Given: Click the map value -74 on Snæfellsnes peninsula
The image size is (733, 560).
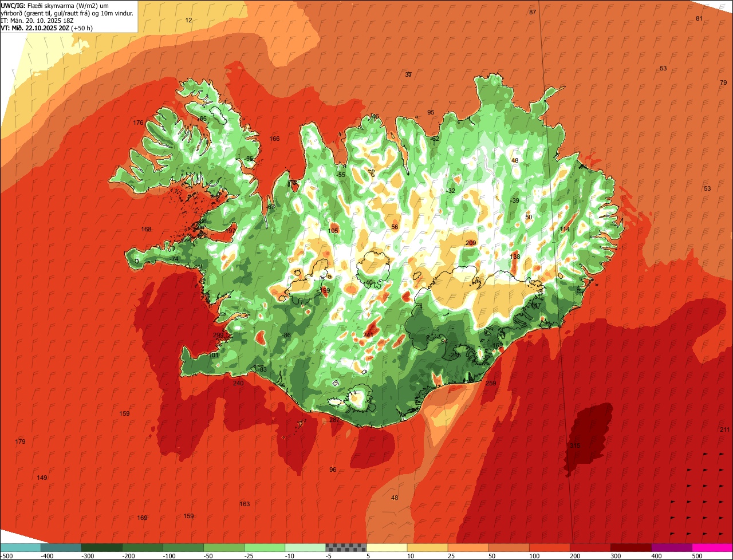Looking at the screenshot, I should coord(174,259).
